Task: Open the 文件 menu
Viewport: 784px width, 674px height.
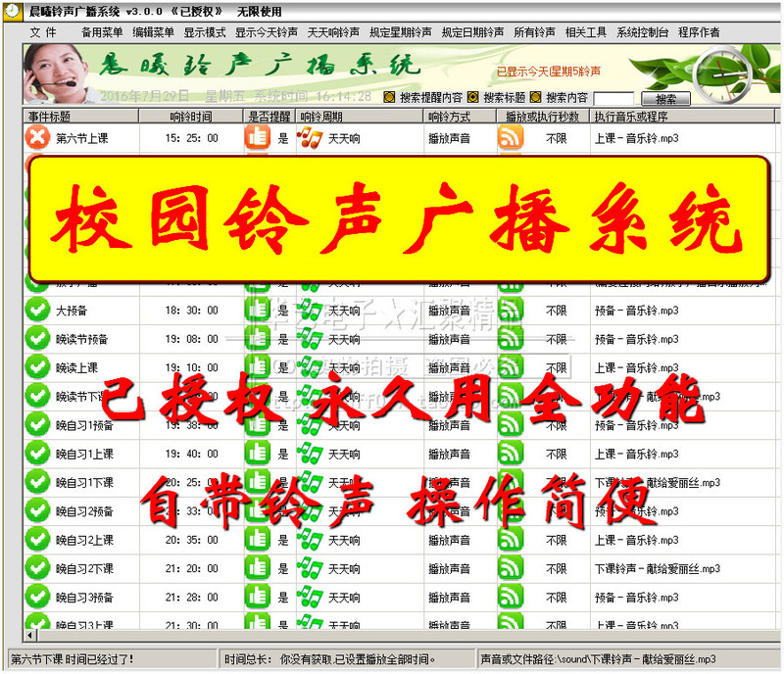Action: point(43,32)
